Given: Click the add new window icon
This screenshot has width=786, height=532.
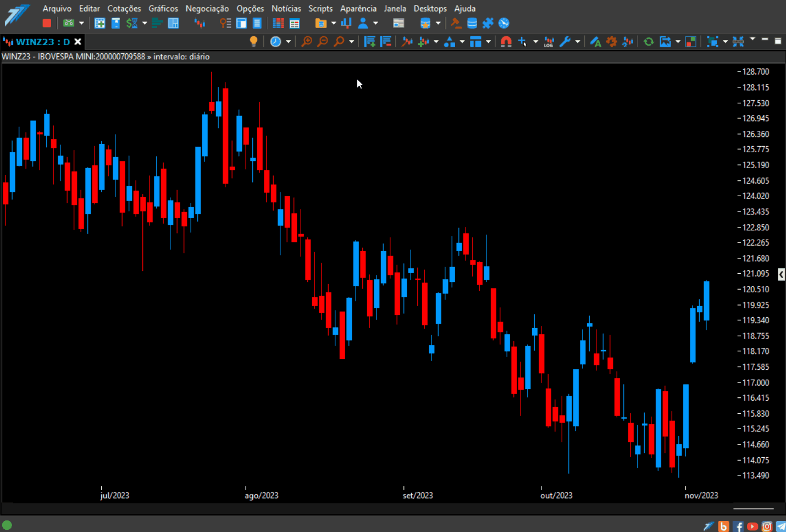Looking at the screenshot, I should tap(99, 23).
